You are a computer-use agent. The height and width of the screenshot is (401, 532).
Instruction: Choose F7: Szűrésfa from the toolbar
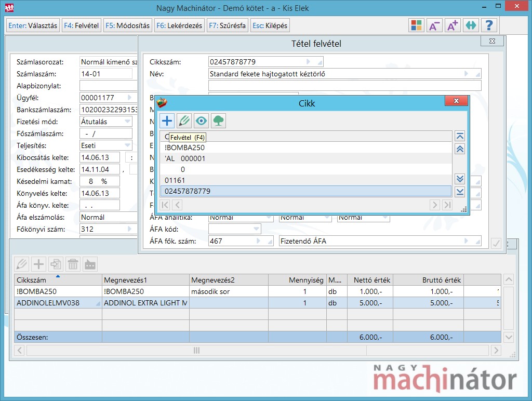coord(227,25)
